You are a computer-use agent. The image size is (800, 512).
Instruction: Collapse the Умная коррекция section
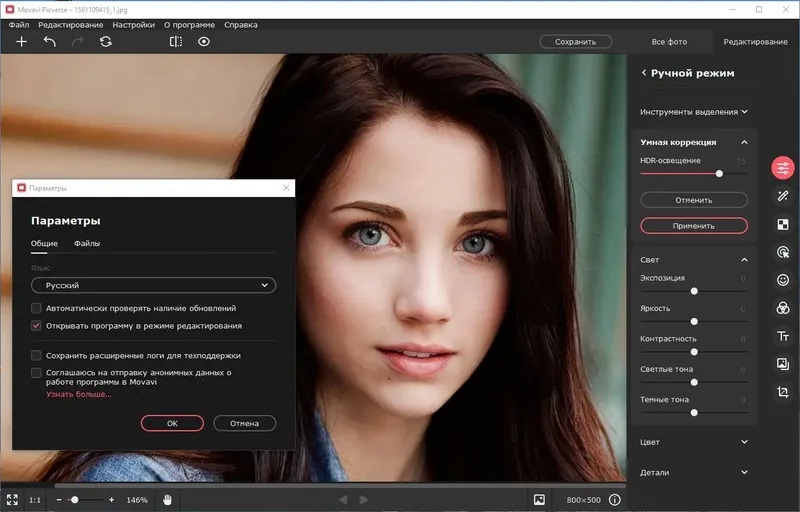pyautogui.click(x=744, y=142)
